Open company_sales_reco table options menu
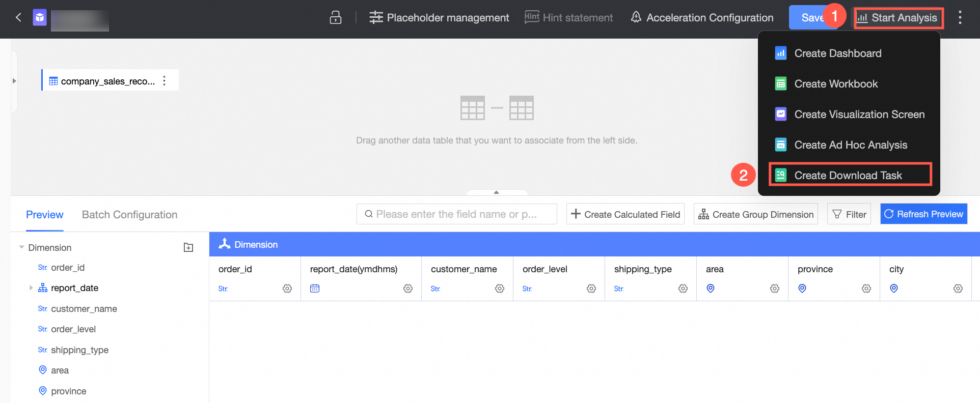The height and width of the screenshot is (403, 980). [x=164, y=81]
